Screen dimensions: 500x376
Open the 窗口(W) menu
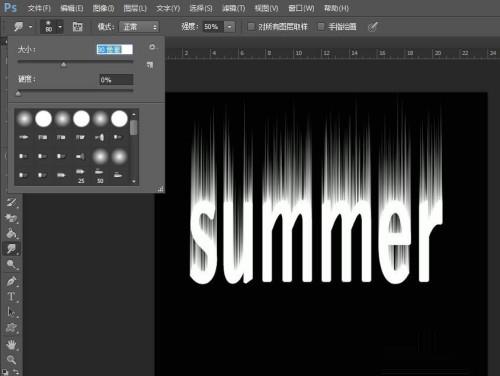(301, 8)
